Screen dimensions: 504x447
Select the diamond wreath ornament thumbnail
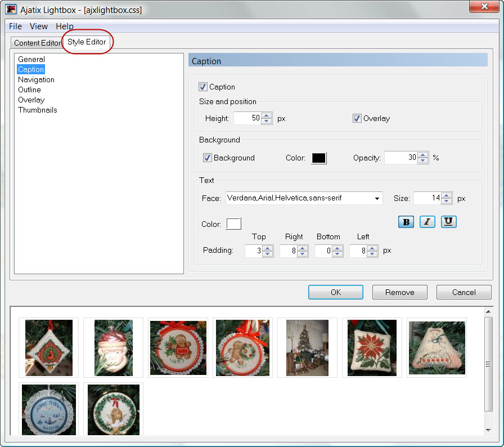(x=49, y=347)
